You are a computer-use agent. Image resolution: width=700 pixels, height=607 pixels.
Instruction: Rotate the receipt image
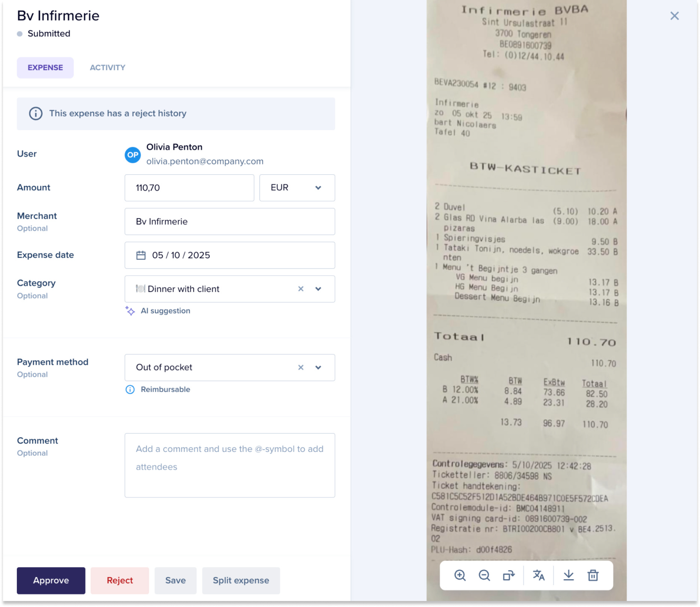(x=508, y=575)
